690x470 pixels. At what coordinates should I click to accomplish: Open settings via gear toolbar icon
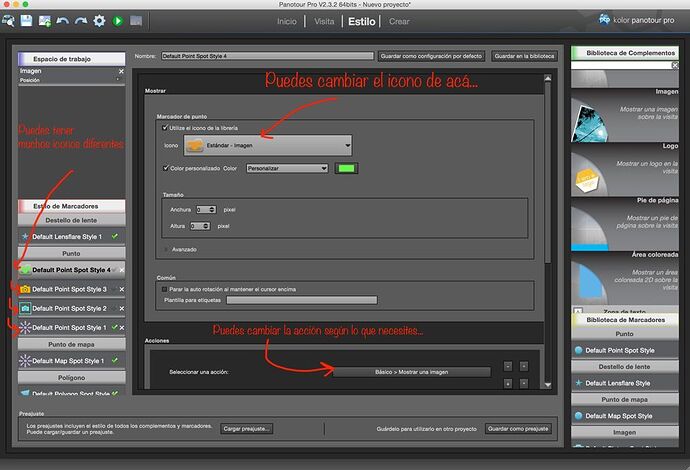[99, 21]
